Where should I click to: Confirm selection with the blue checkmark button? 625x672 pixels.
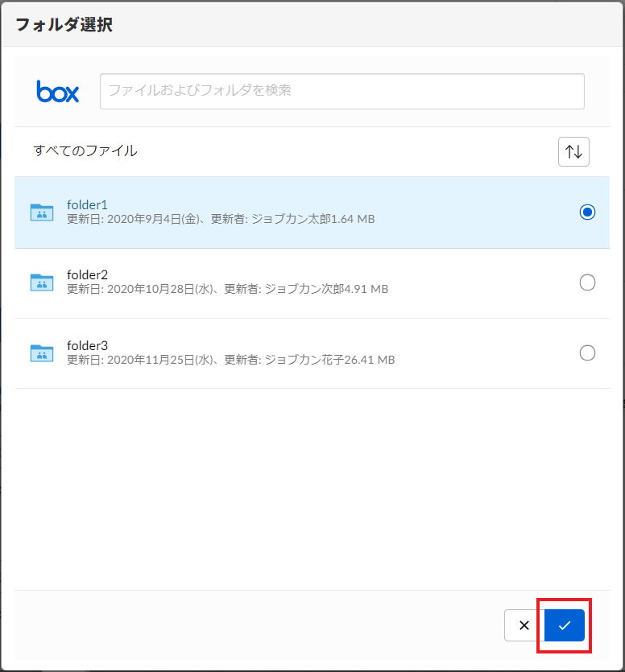point(565,625)
